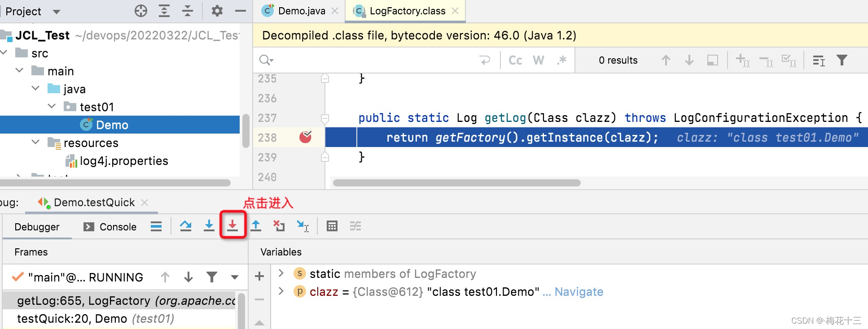Collapse the resources folder in tree
868x329 pixels.
pos(35,143)
